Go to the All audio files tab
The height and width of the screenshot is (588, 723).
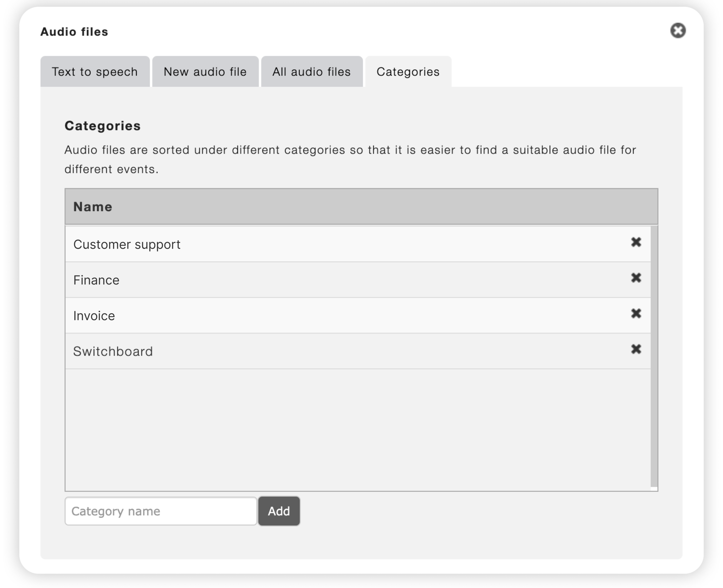312,72
